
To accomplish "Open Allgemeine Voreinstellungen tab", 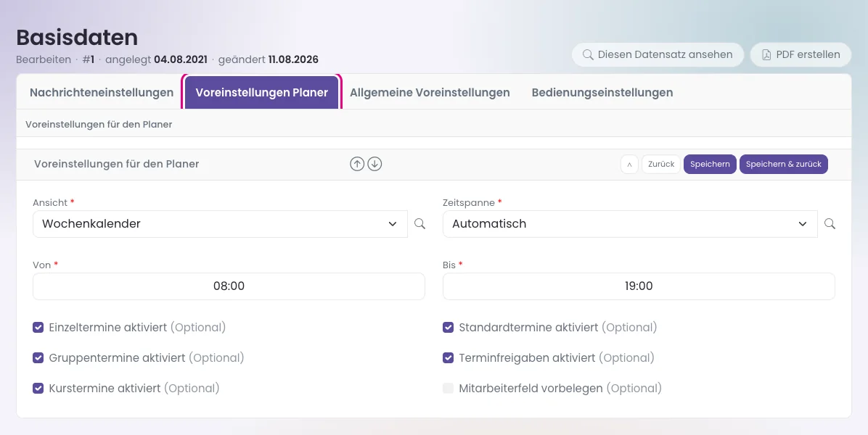I will (x=430, y=92).
